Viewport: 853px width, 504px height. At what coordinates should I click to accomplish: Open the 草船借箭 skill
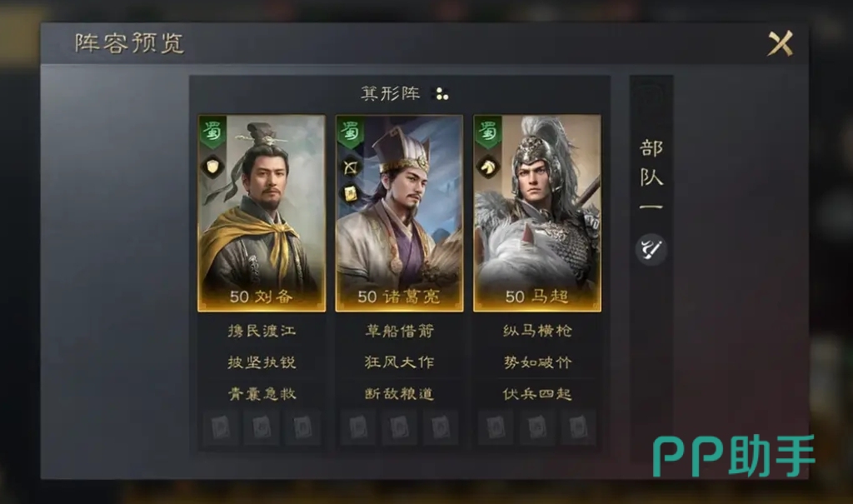pyautogui.click(x=399, y=331)
